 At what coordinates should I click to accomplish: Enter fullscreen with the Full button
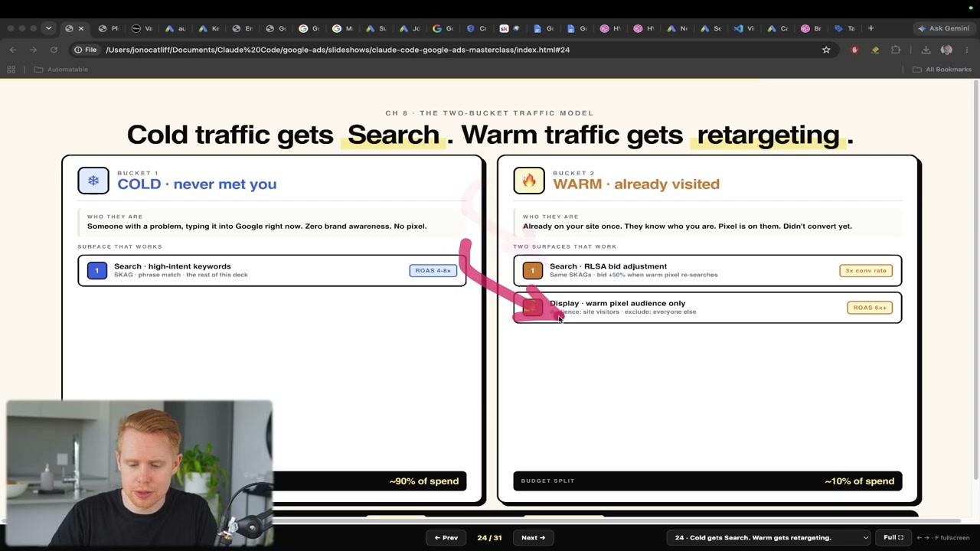pyautogui.click(x=893, y=537)
